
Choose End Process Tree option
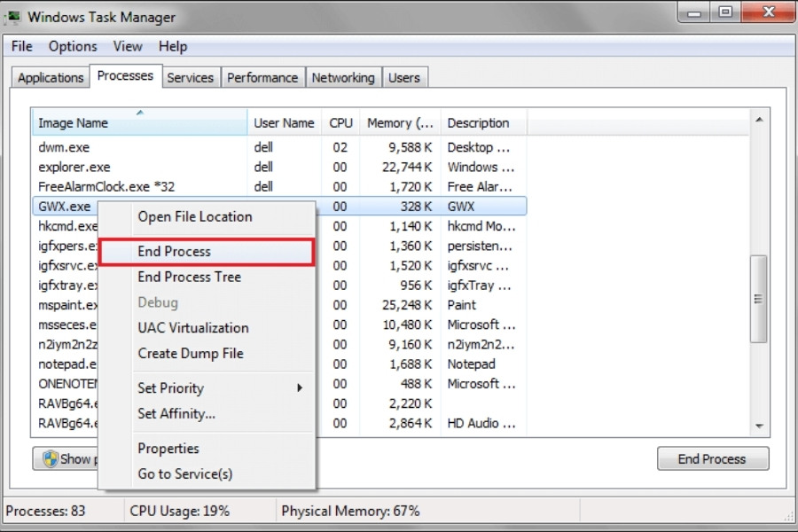pyautogui.click(x=189, y=277)
